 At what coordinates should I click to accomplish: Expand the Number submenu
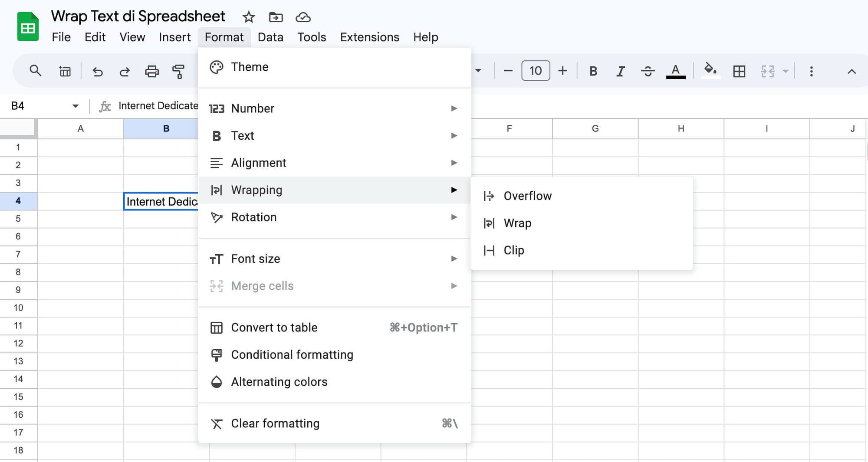(334, 108)
